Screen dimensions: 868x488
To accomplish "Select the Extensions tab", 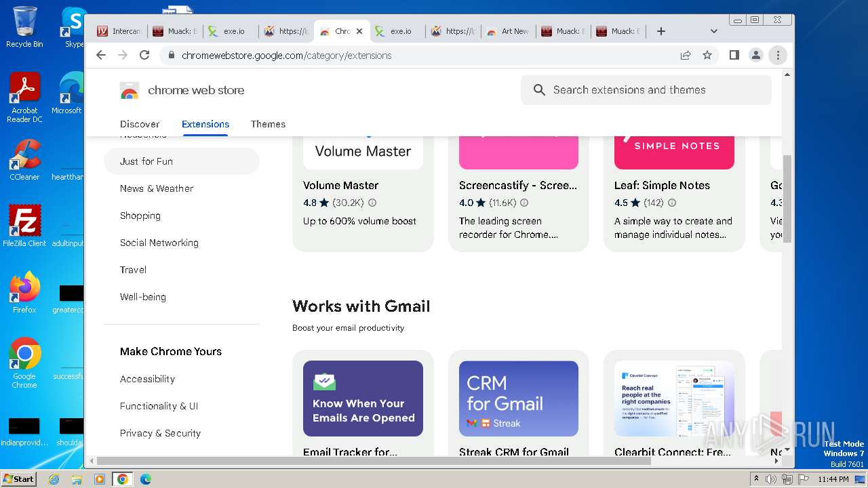I will point(205,124).
